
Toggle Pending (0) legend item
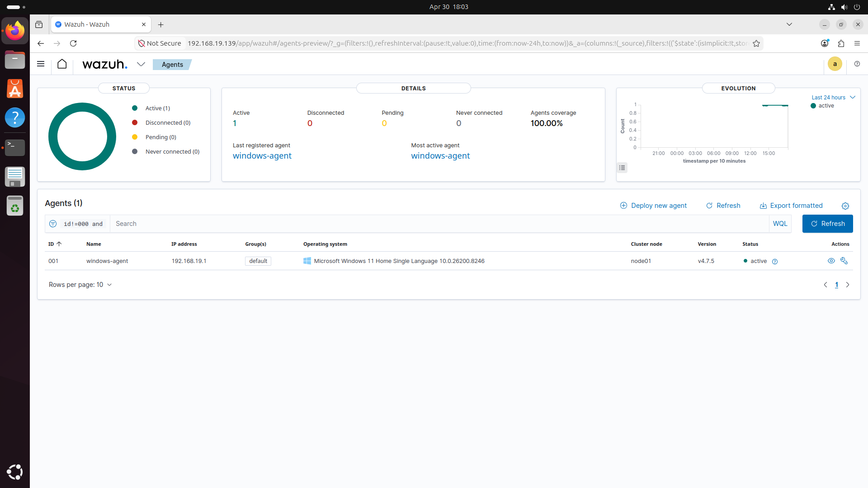(x=154, y=137)
